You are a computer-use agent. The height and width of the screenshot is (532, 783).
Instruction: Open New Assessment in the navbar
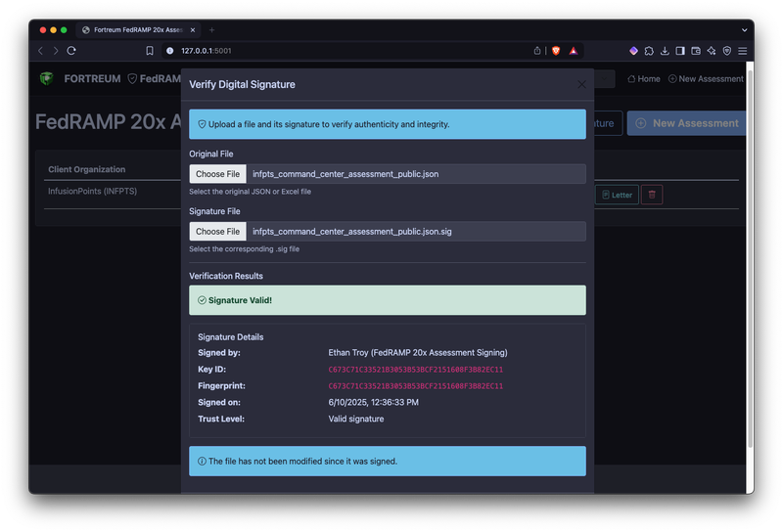pos(706,79)
